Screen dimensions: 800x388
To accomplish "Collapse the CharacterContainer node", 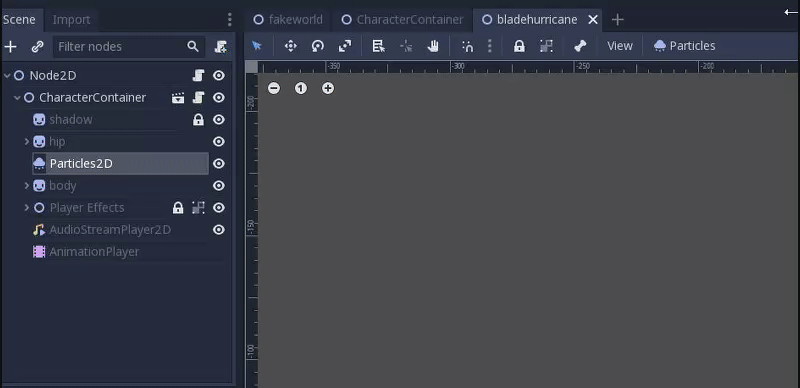I will tap(17, 98).
